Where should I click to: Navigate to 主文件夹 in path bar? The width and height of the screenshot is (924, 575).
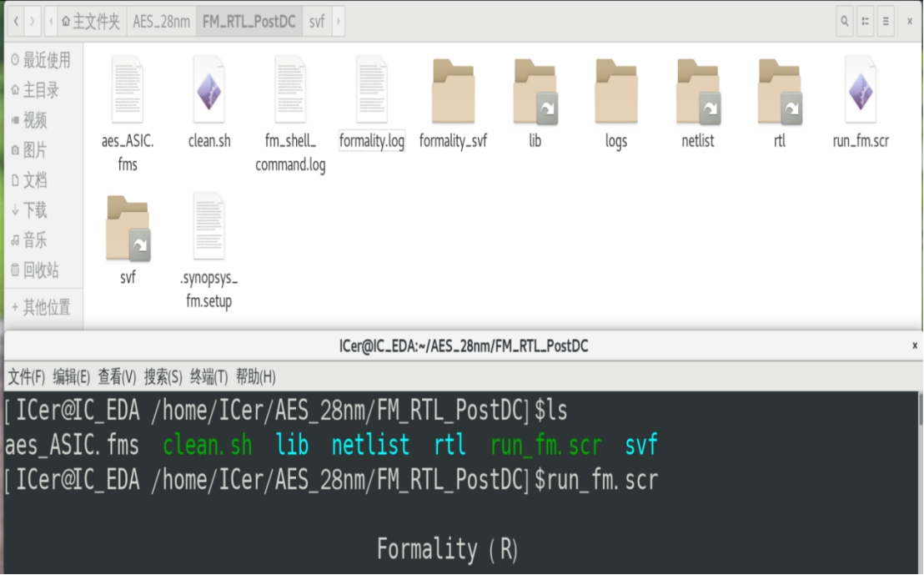pos(91,22)
